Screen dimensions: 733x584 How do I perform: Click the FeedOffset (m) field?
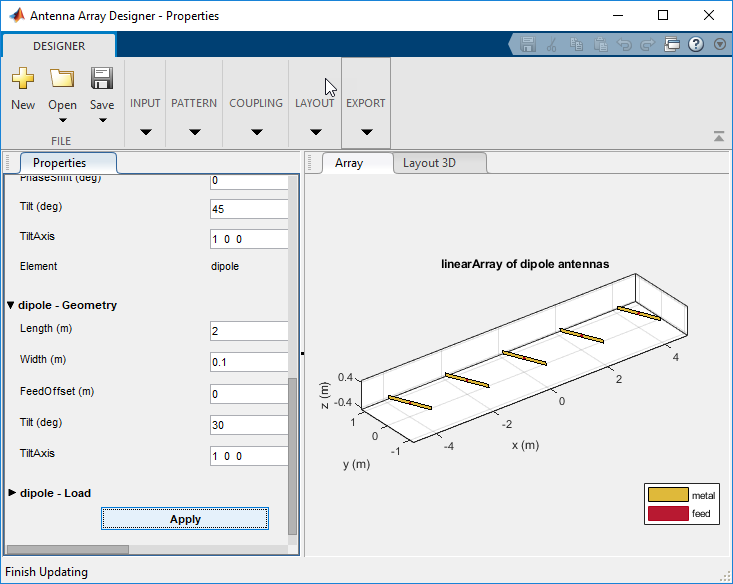tap(249, 394)
